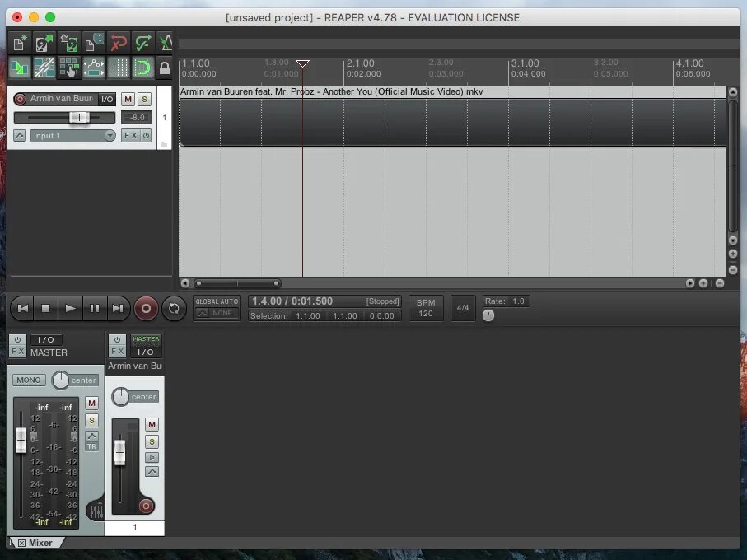Mute the Armin van Buuren track
747x560 pixels.
[128, 99]
